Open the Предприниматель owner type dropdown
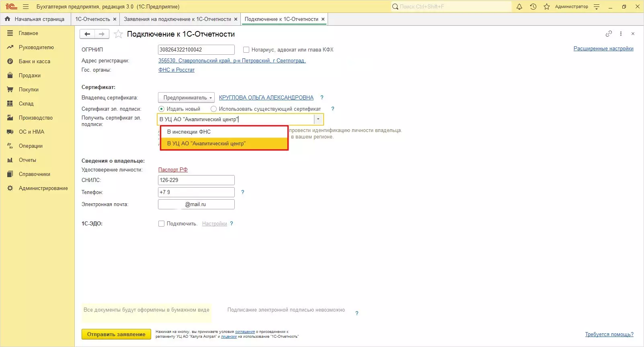 (x=186, y=97)
